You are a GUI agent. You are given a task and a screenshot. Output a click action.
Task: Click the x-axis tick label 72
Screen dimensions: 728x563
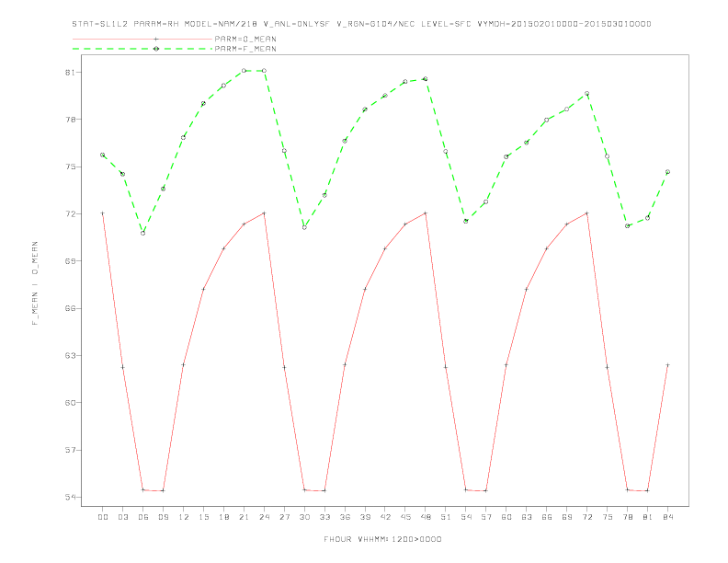pos(586,517)
